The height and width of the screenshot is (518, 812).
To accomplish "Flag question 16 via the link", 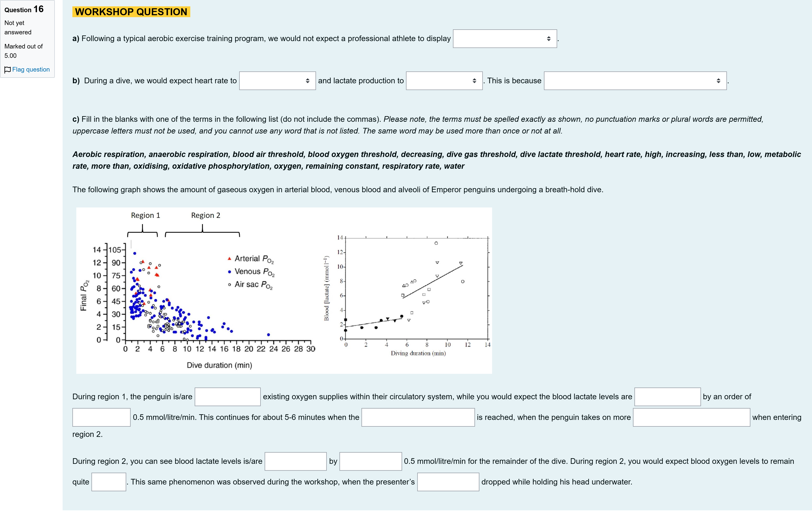I will pyautogui.click(x=31, y=69).
